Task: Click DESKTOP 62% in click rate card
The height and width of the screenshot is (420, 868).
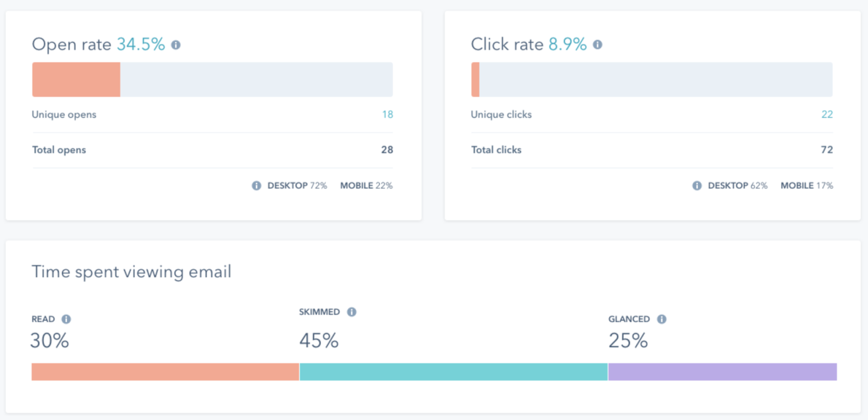Action: (738, 186)
